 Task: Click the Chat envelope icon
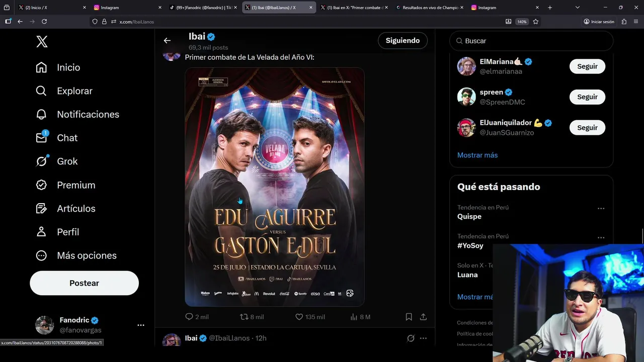[41, 138]
